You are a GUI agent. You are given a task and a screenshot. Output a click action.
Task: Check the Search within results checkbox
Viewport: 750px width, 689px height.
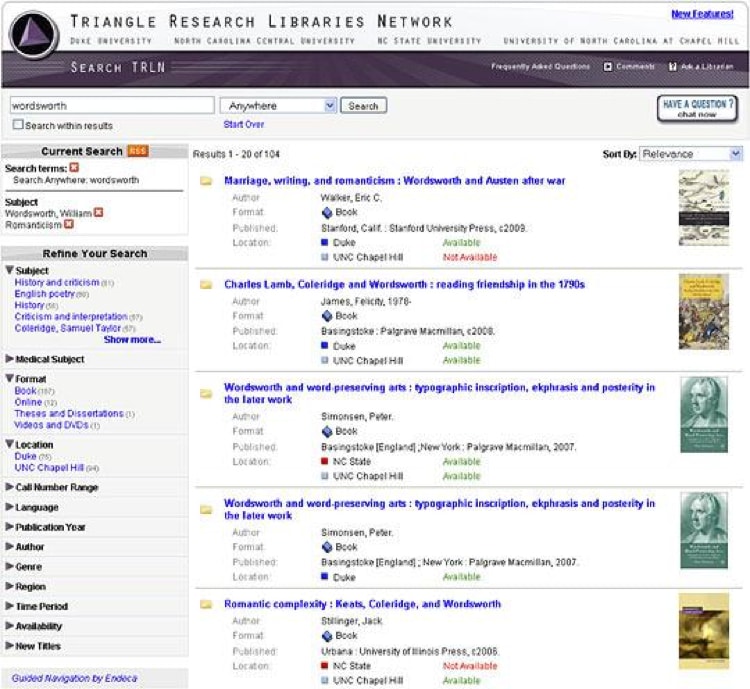click(18, 124)
